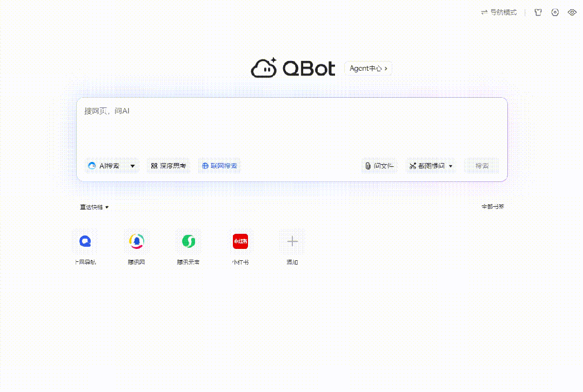Click the 问文件 attachment button
583x392 pixels.
379,166
